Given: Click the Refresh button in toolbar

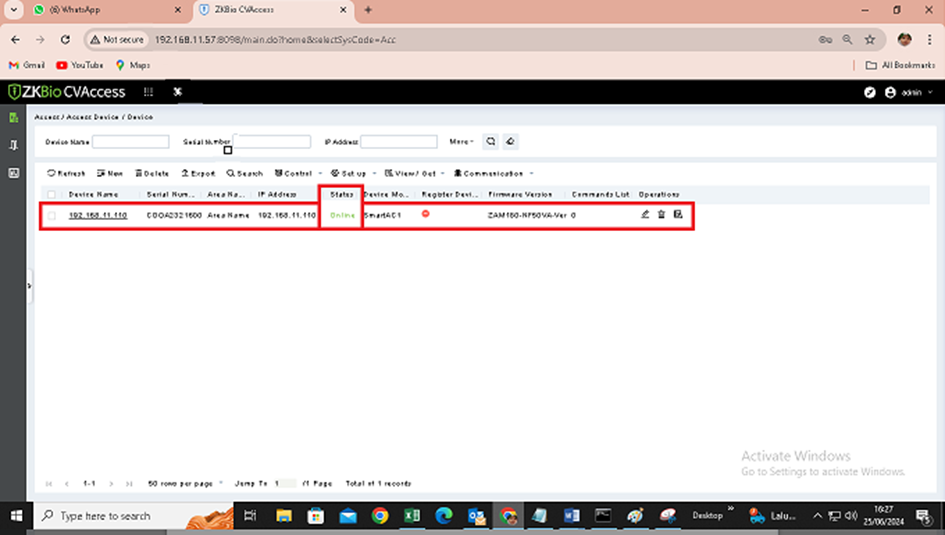Looking at the screenshot, I should click(x=67, y=173).
